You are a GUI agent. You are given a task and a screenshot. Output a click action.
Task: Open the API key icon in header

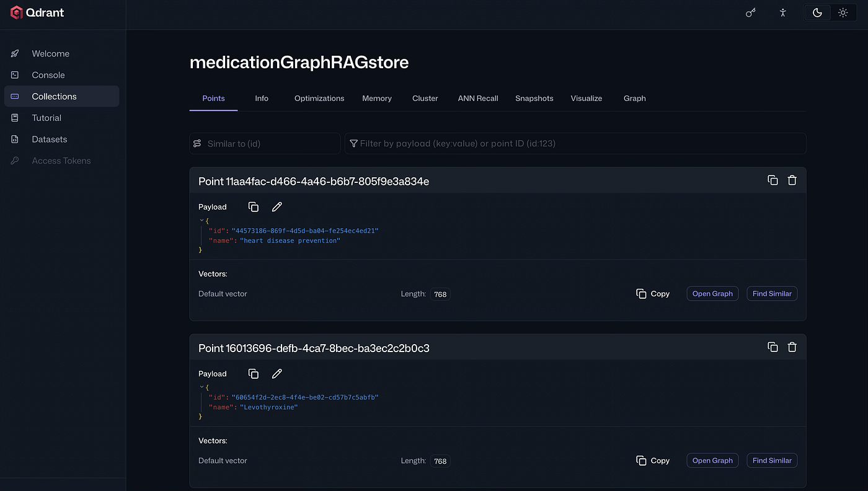751,12
